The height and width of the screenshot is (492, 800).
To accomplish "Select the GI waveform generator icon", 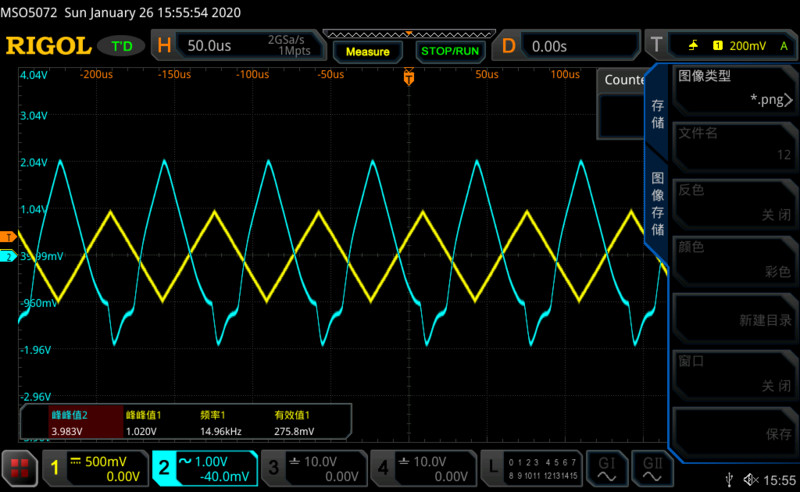I will (x=607, y=468).
